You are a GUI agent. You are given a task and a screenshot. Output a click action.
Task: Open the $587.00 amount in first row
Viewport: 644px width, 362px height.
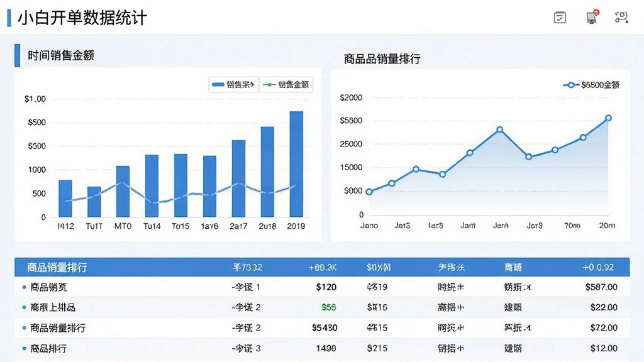coord(601,287)
